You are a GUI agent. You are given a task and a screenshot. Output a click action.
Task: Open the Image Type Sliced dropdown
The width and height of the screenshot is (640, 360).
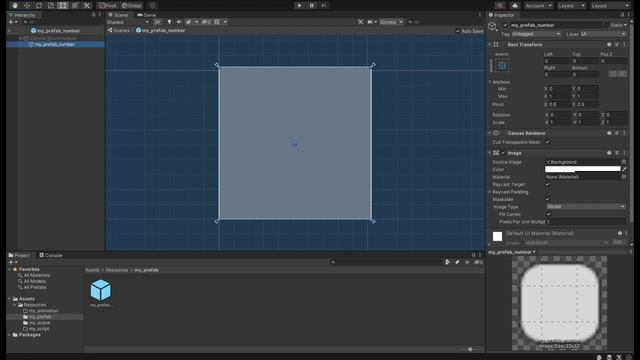point(586,207)
